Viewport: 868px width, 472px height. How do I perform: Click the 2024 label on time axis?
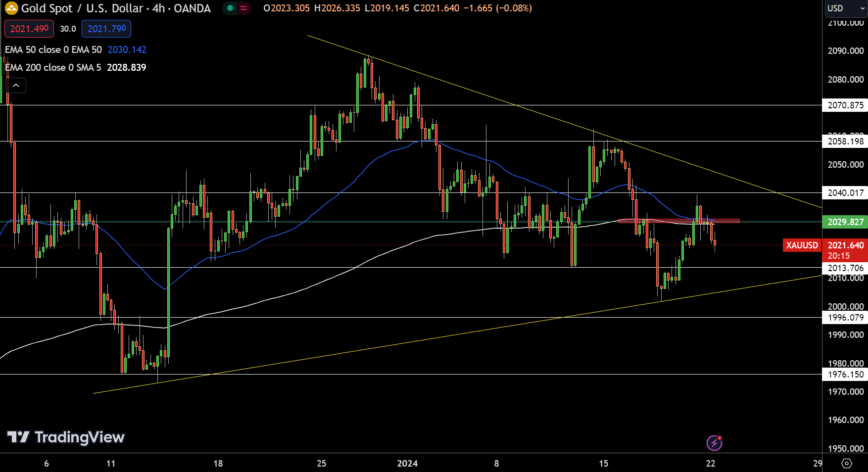click(407, 464)
